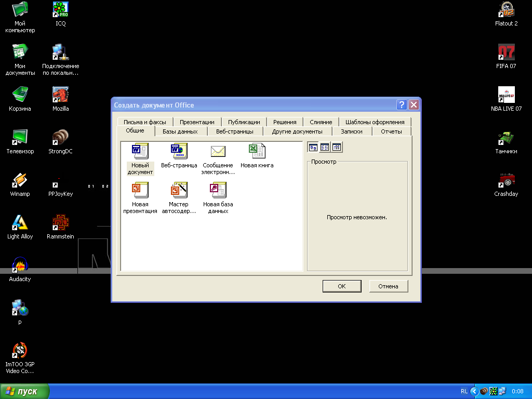The height and width of the screenshot is (399, 532).
Task: Click the ICQ flower tray icon
Action: [x=494, y=392]
